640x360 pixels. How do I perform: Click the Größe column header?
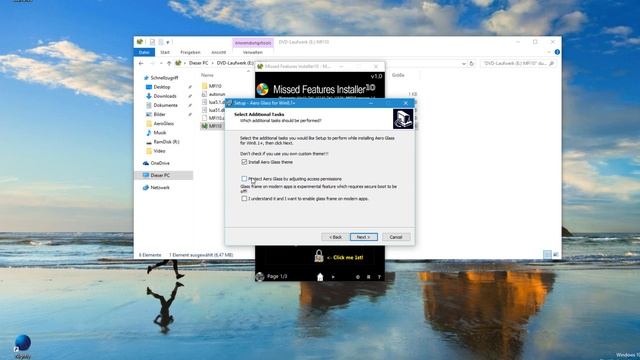[x=398, y=75]
